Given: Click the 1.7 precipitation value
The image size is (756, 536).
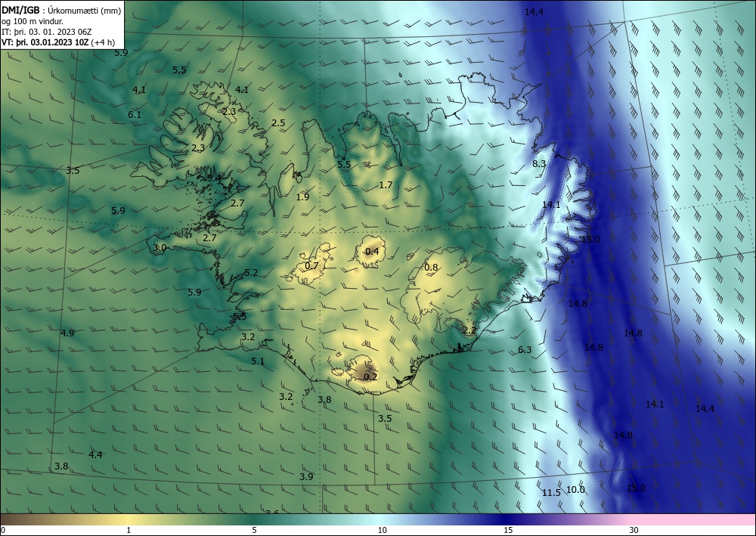Looking at the screenshot, I should point(386,184).
